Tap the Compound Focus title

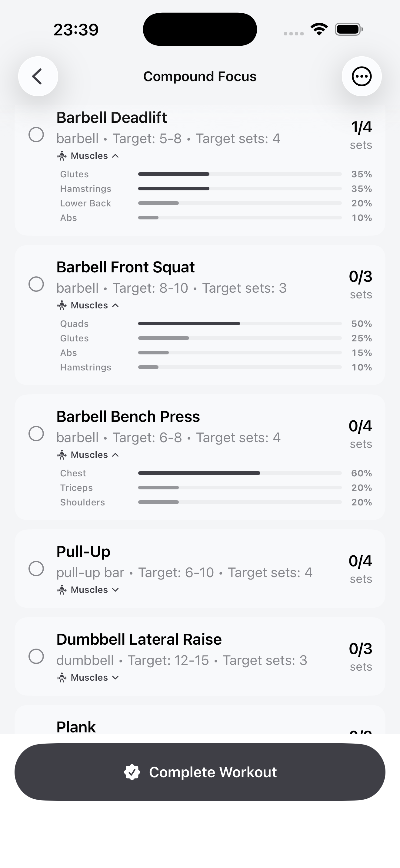(x=200, y=76)
